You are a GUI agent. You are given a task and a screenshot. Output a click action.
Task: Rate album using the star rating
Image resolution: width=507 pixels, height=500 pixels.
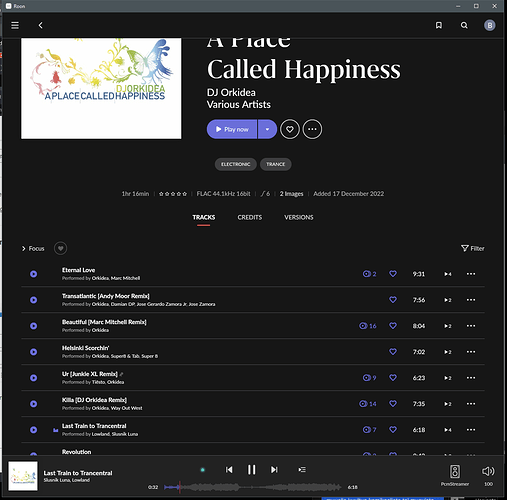coord(173,194)
